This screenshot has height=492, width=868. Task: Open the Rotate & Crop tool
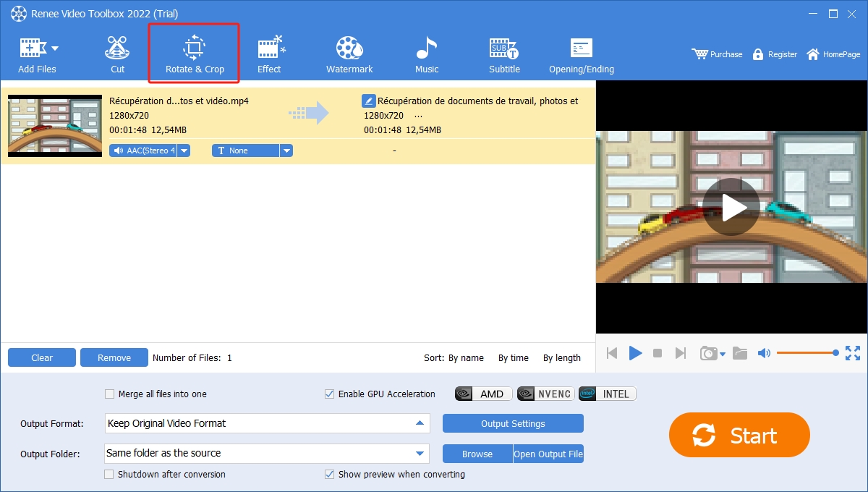[193, 52]
